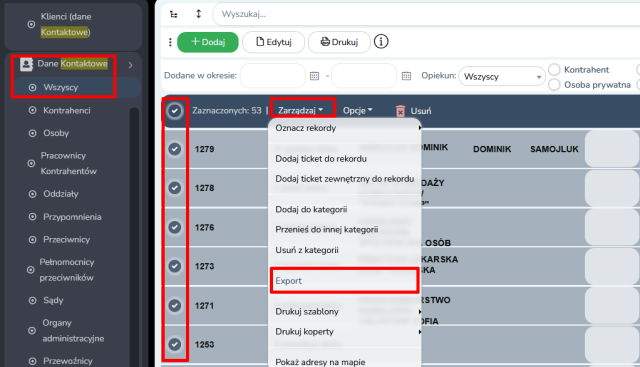Open the Opcje dropdown menu
This screenshot has width=640, height=367.
358,111
